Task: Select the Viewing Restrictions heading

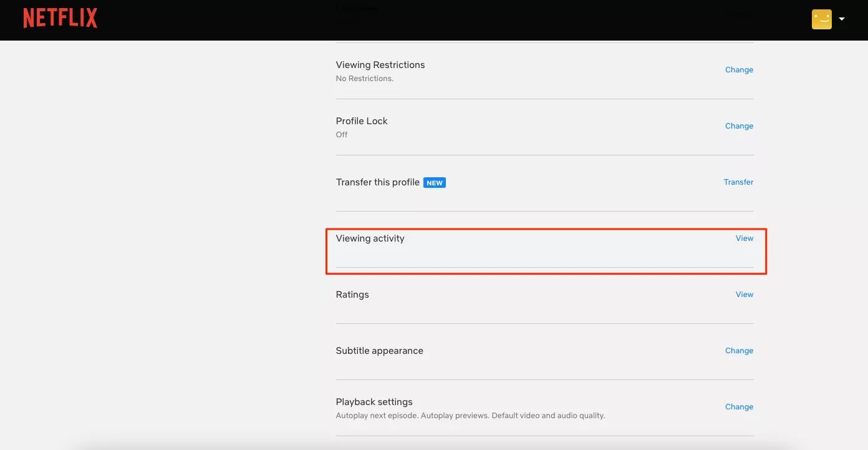Action: (x=380, y=65)
